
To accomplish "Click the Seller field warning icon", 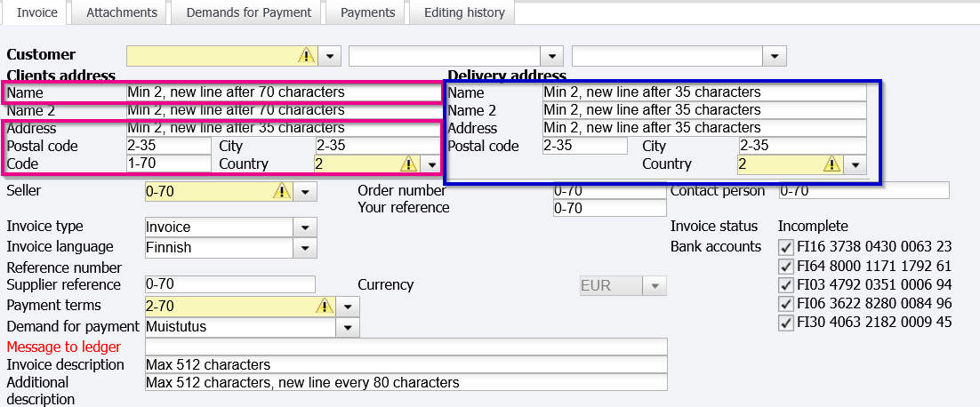I will [282, 192].
